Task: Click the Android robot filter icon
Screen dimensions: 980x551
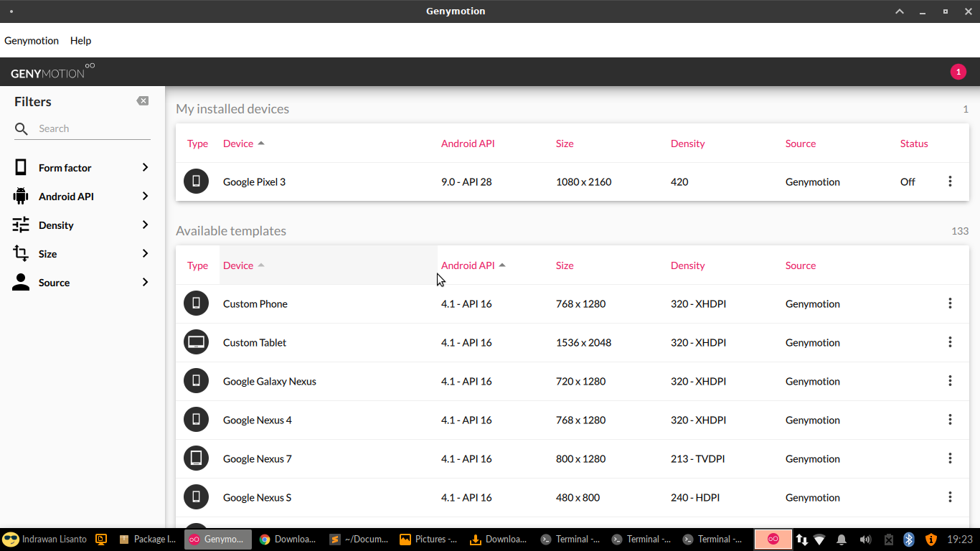Action: 21,196
